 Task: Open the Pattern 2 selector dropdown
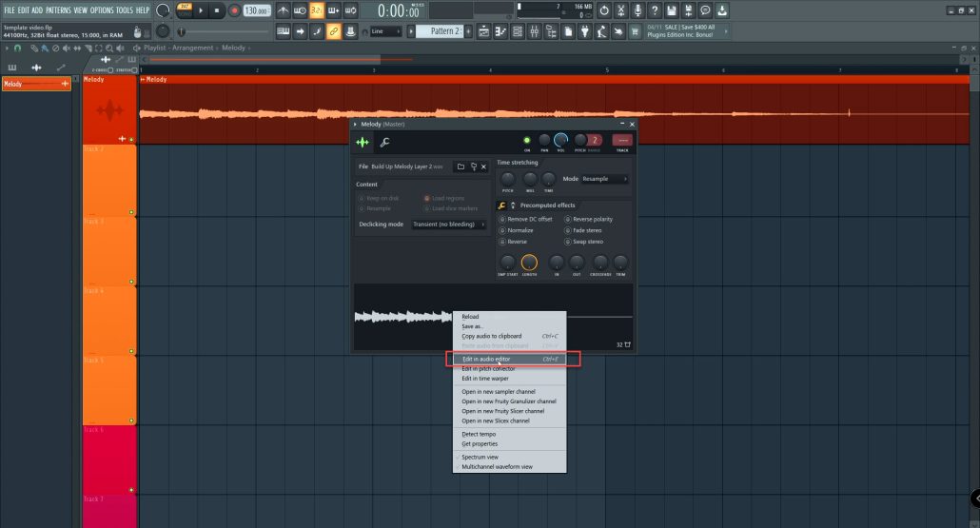(x=441, y=31)
